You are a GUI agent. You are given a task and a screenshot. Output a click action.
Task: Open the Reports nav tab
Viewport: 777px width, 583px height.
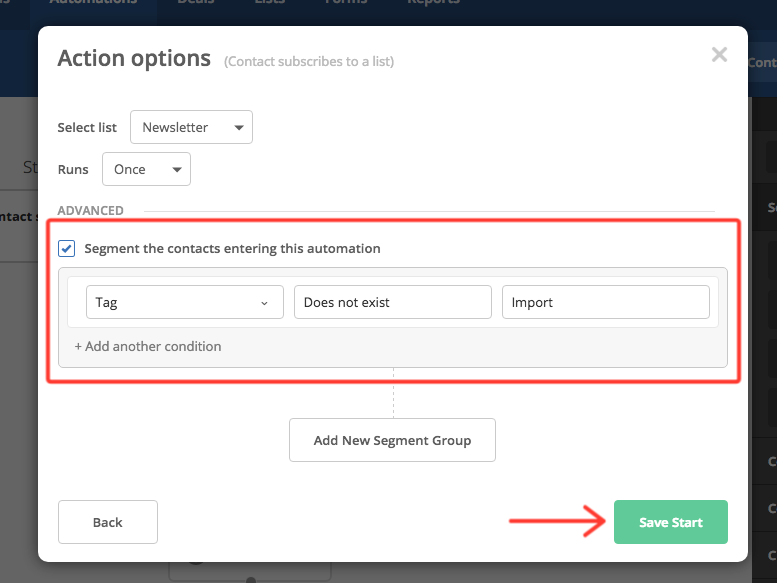(x=433, y=3)
